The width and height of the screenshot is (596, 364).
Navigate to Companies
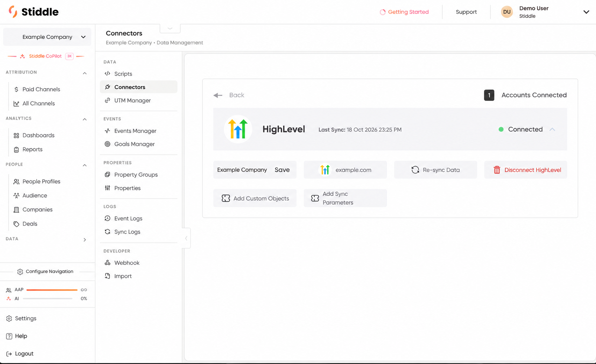(38, 209)
